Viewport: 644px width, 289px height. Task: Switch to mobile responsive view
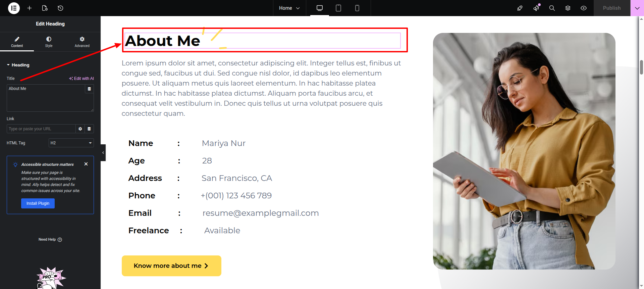pos(357,8)
